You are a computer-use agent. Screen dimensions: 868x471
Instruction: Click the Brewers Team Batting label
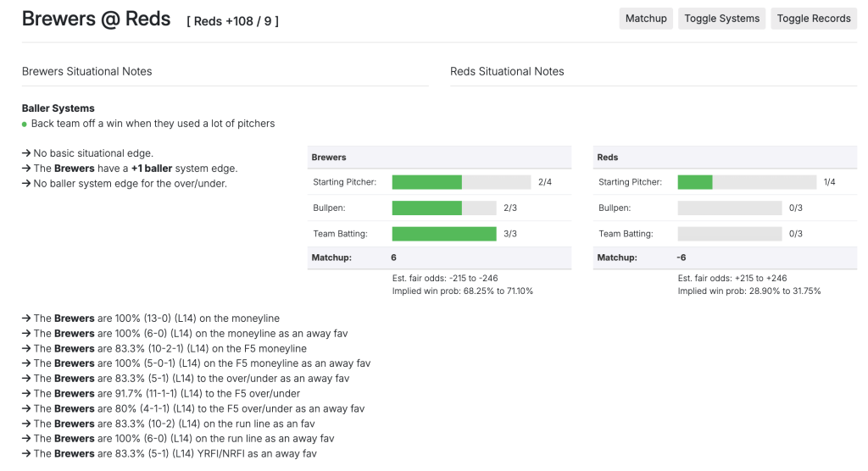click(340, 234)
